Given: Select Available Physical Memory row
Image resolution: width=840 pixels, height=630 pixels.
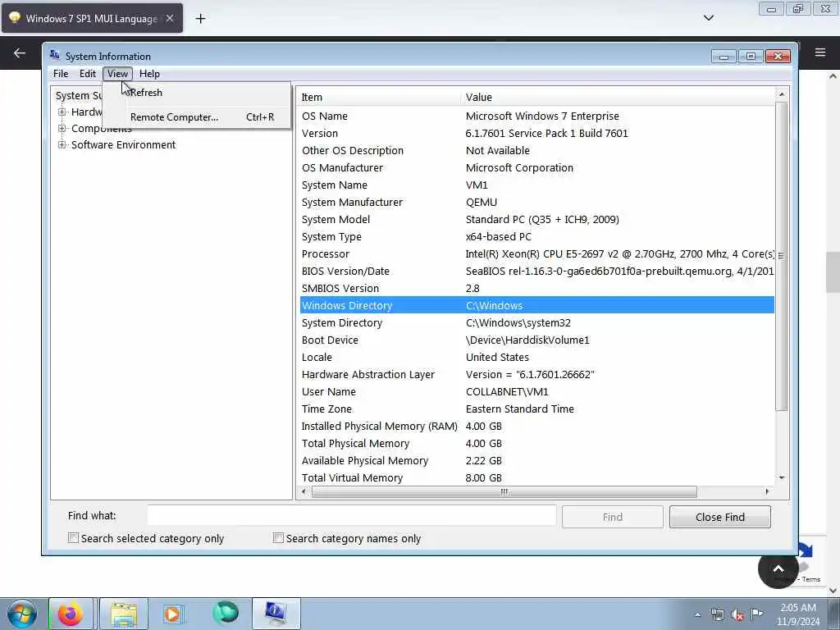Looking at the screenshot, I should click(536, 461).
